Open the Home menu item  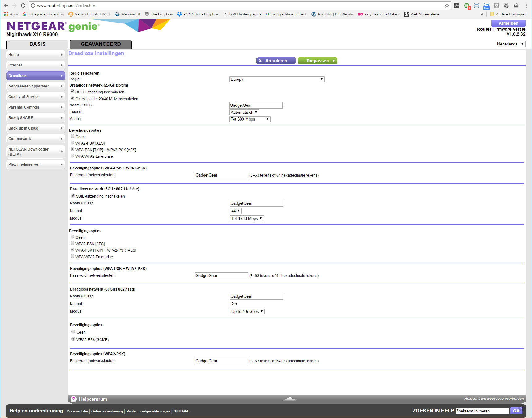(x=36, y=55)
